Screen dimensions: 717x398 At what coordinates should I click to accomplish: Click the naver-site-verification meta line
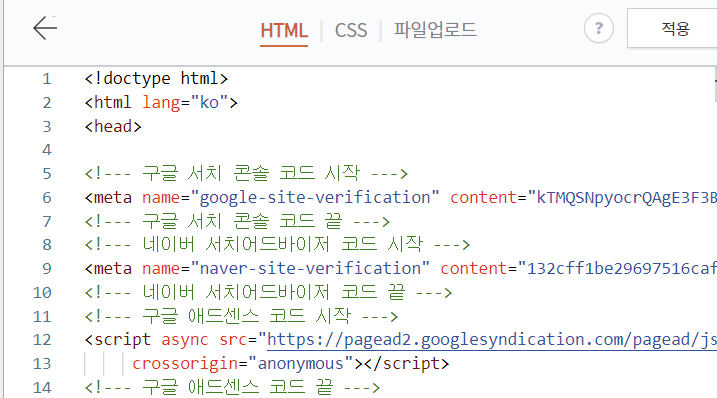(x=401, y=269)
